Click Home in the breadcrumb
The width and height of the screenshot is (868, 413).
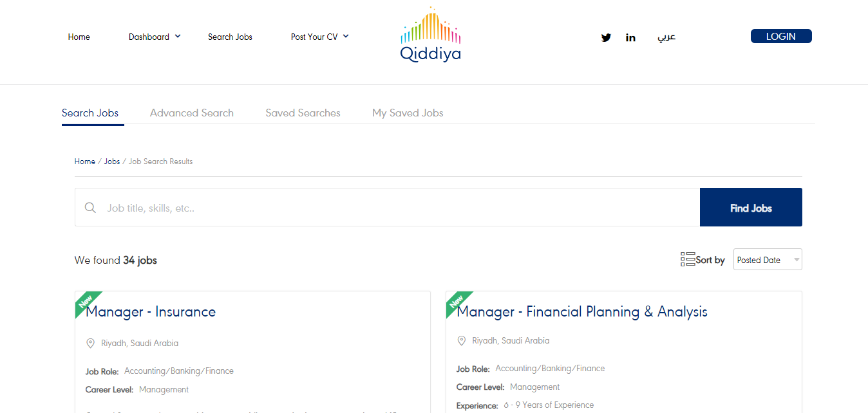[85, 161]
